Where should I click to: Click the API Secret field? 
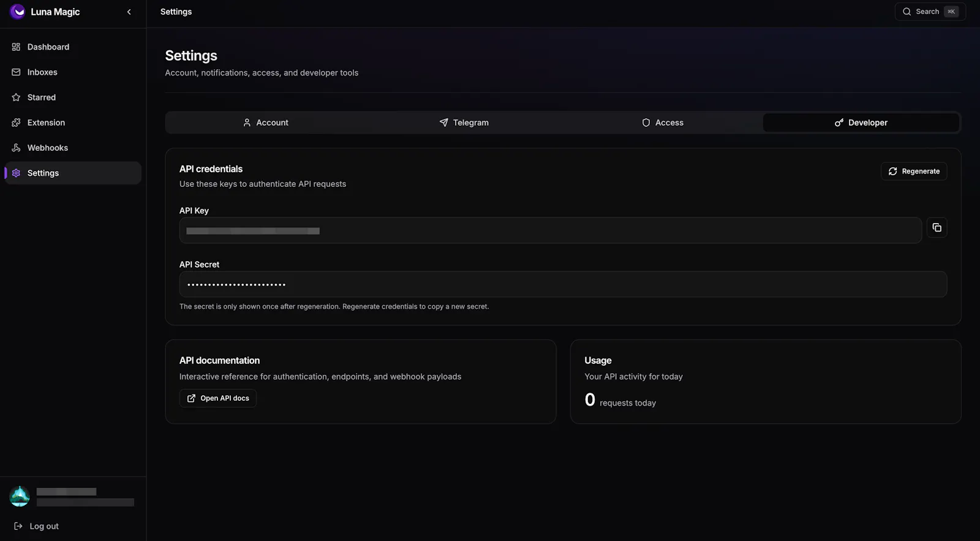563,284
